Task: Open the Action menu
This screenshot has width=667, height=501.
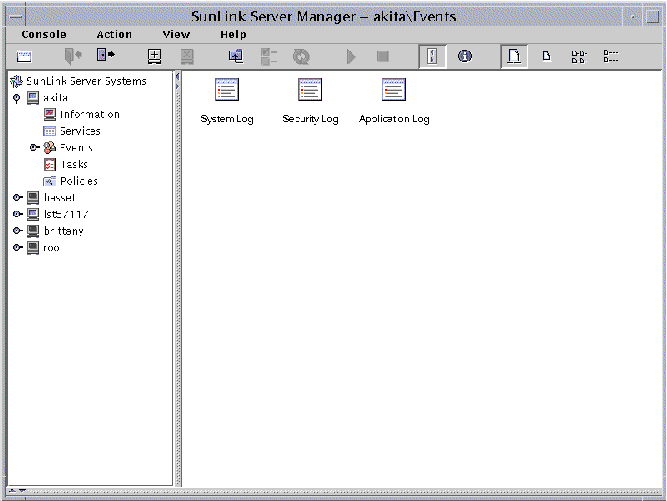Action: (x=114, y=34)
